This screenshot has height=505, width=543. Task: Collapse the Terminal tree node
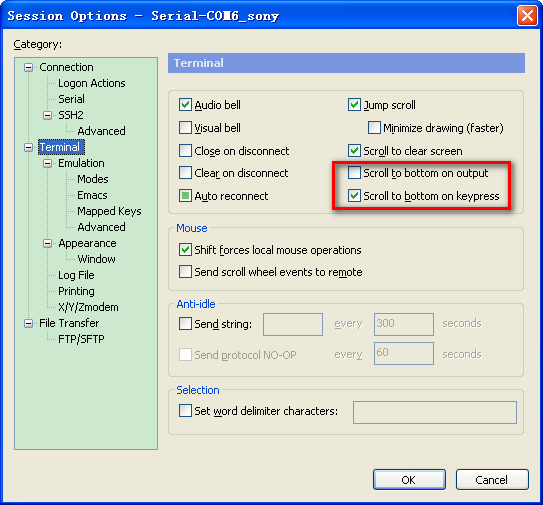click(28, 148)
